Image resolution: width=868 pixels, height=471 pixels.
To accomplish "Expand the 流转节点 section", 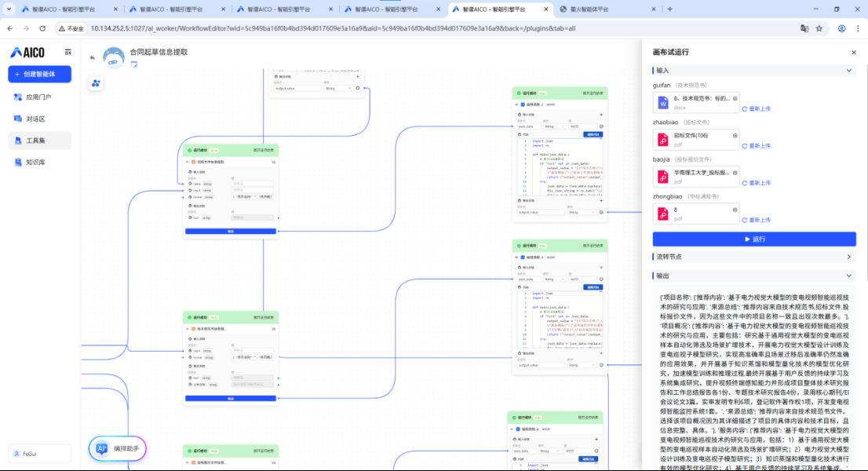I will [849, 257].
